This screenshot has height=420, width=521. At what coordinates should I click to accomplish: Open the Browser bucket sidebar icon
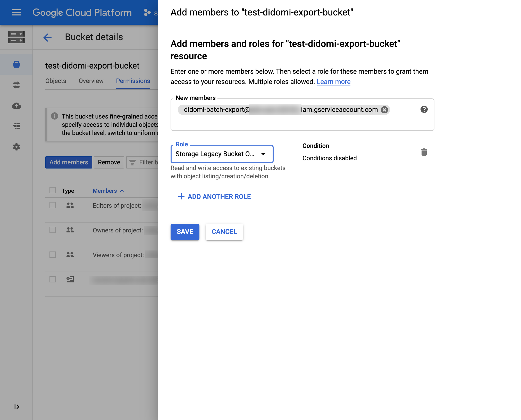tap(16, 64)
